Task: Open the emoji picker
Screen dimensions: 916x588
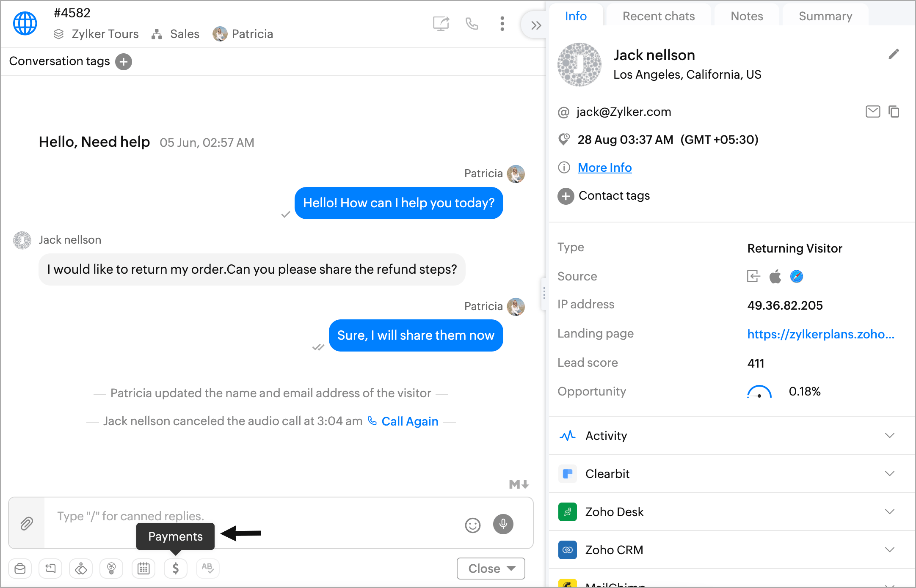Action: coord(472,525)
